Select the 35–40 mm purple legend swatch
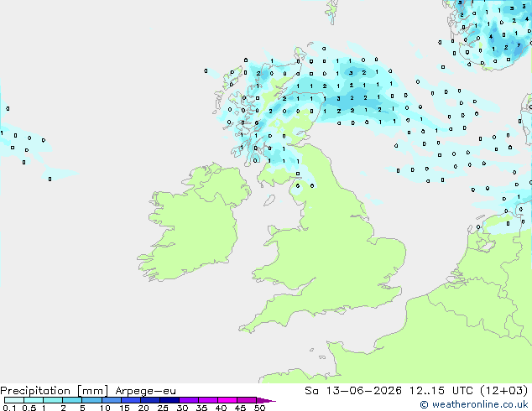The height and width of the screenshot is (411, 532). tap(207, 400)
